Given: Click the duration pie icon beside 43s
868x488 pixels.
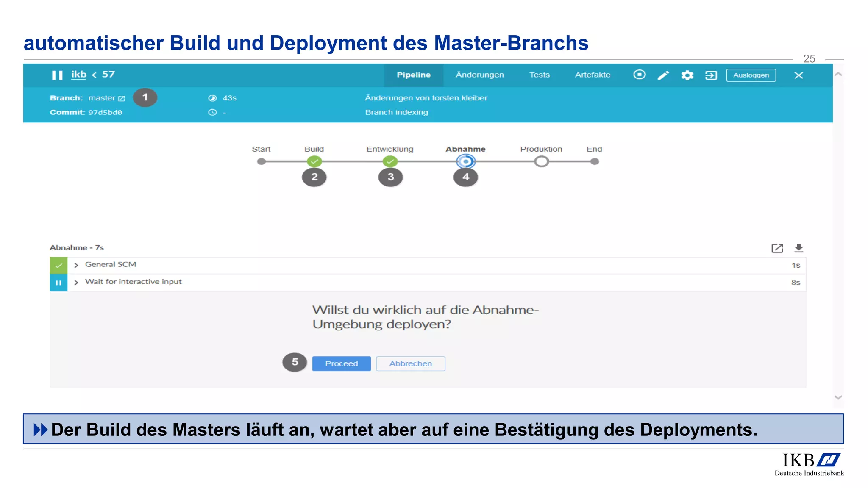Looking at the screenshot, I should (x=212, y=98).
